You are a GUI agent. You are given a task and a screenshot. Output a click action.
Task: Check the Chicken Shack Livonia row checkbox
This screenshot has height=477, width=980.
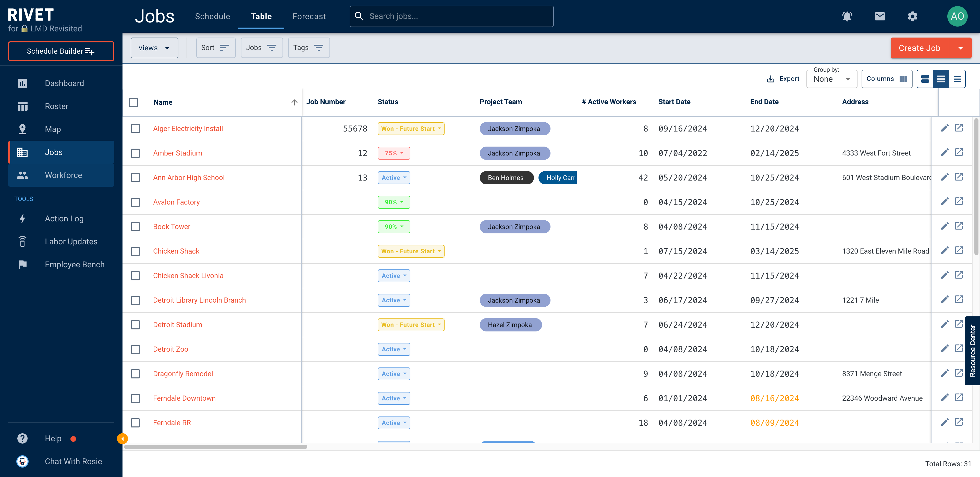coord(135,276)
